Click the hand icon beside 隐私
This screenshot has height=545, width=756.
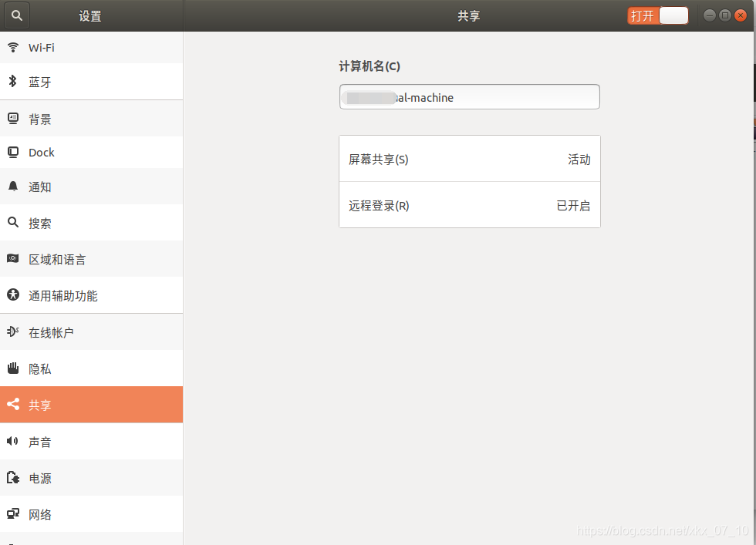[13, 368]
